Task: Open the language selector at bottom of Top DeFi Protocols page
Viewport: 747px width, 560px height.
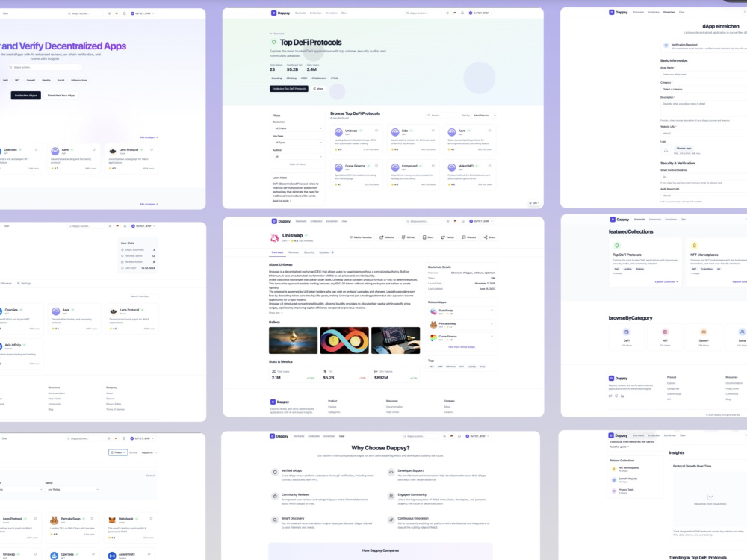Action: (x=534, y=203)
